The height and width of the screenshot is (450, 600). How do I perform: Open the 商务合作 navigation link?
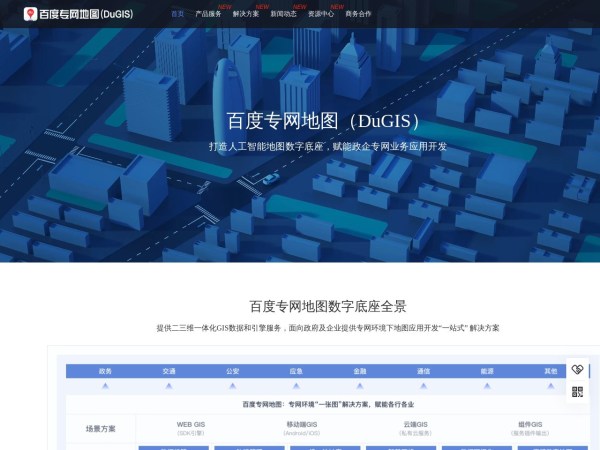click(358, 14)
